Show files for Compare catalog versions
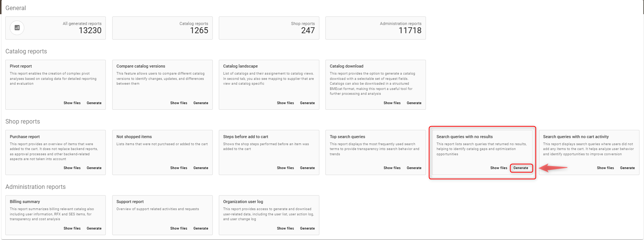 tap(178, 103)
